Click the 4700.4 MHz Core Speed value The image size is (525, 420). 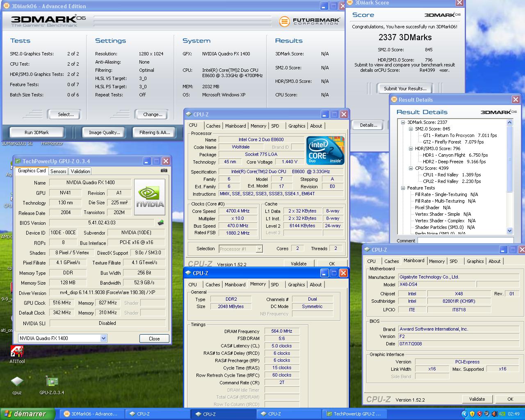click(x=238, y=211)
